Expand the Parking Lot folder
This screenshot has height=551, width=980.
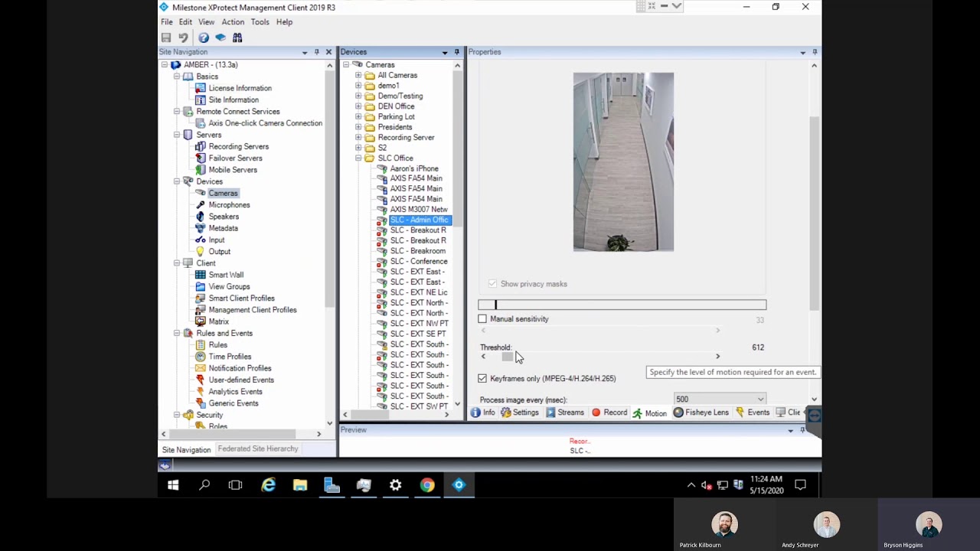click(358, 117)
